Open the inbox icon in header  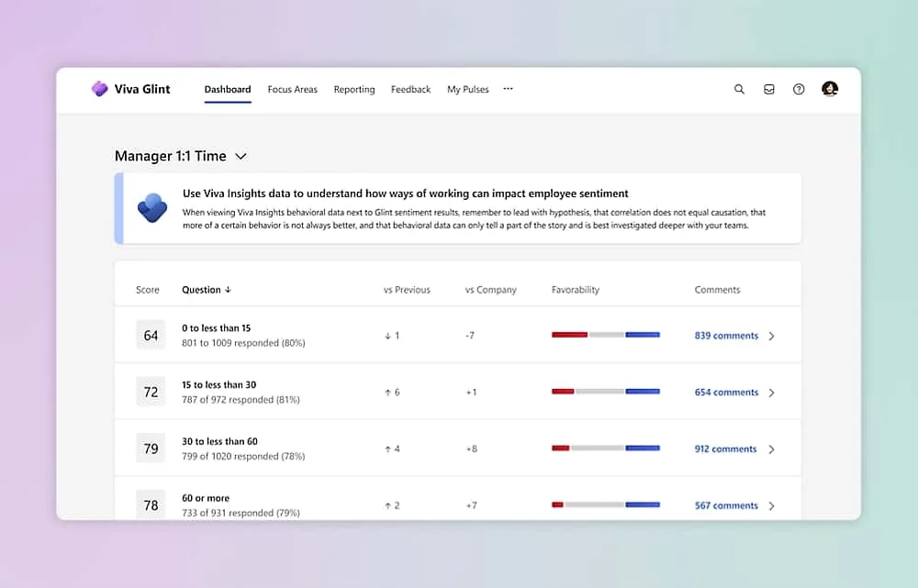coord(769,89)
